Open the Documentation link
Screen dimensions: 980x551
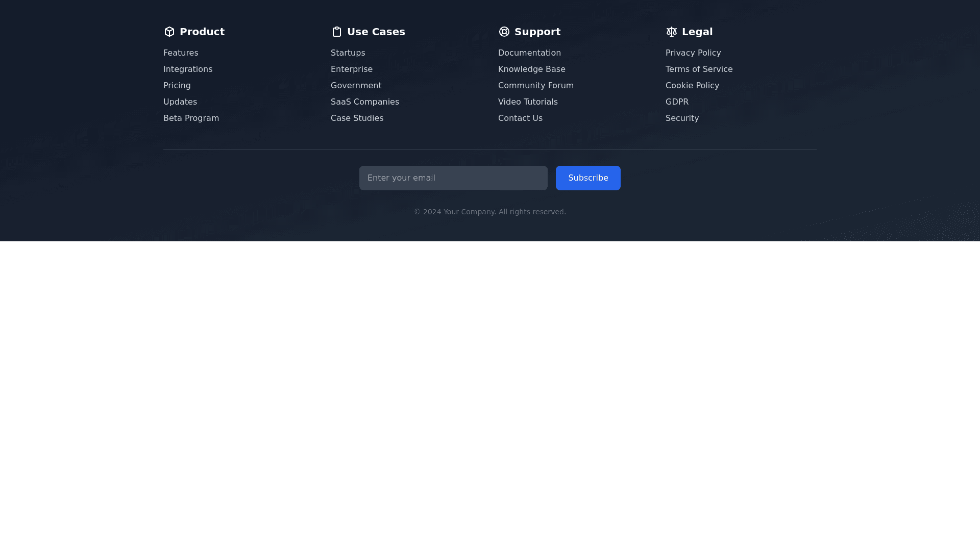(x=529, y=53)
